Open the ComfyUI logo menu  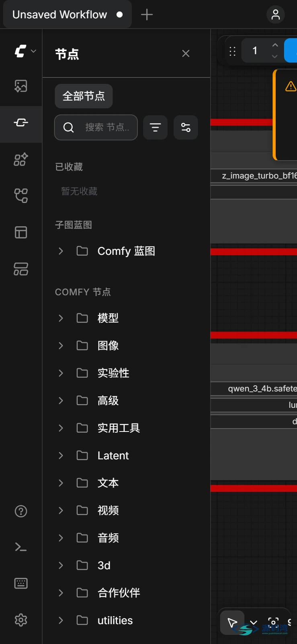coord(20,51)
